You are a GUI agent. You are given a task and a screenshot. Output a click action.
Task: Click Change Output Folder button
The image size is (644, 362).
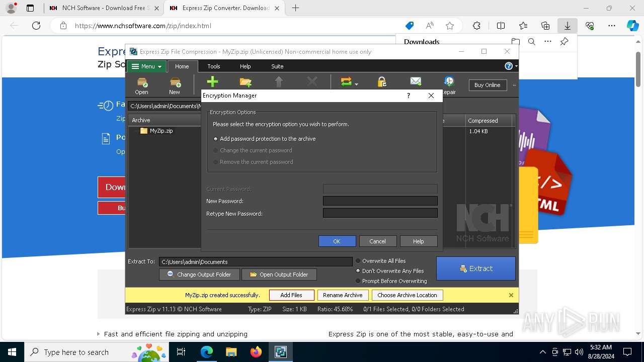[199, 275]
